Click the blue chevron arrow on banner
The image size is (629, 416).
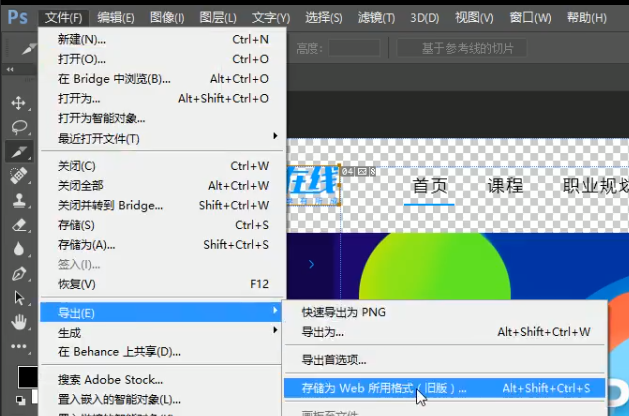tap(311, 264)
